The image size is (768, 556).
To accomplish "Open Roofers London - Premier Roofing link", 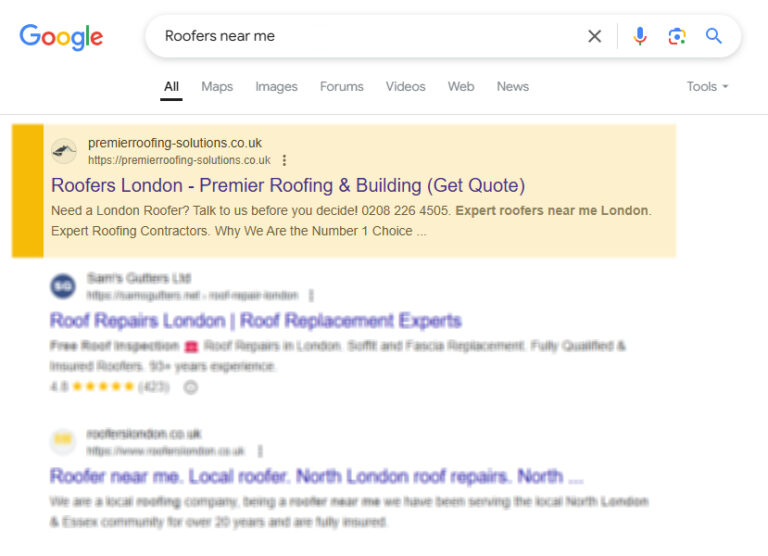I will [x=288, y=185].
